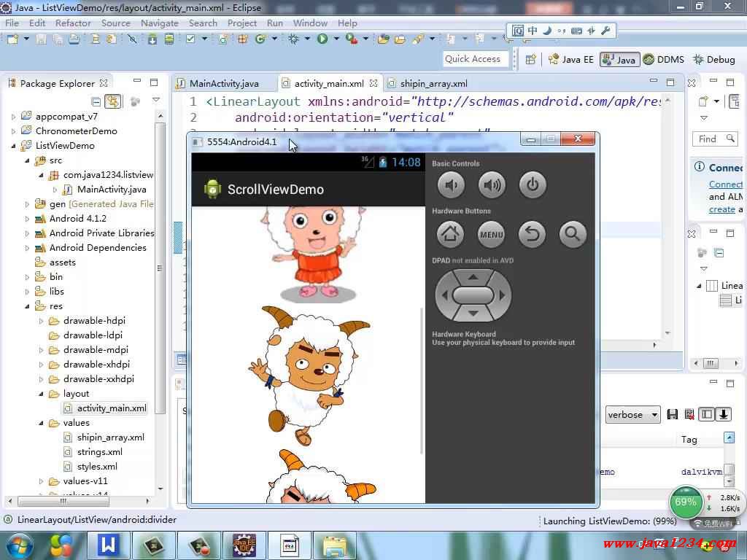The height and width of the screenshot is (560, 747).
Task: Select shipin_array.xml in Package Explorer
Action: tap(111, 437)
